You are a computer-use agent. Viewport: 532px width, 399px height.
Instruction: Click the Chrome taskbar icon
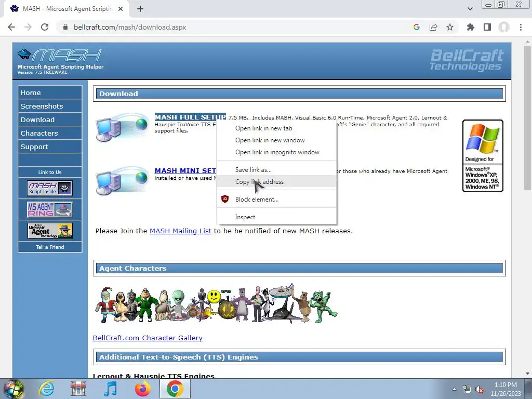pyautogui.click(x=175, y=389)
